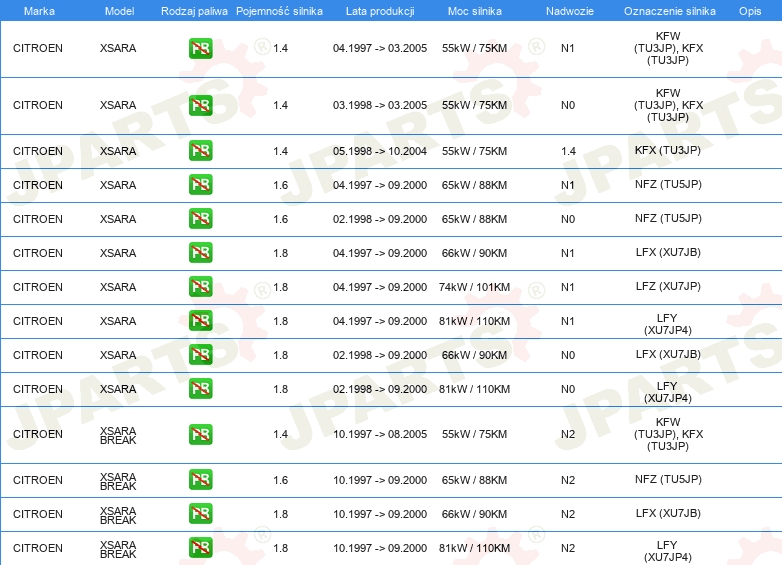Click the Opis column header
Viewport: 782px width, 565px height.
[x=750, y=11]
